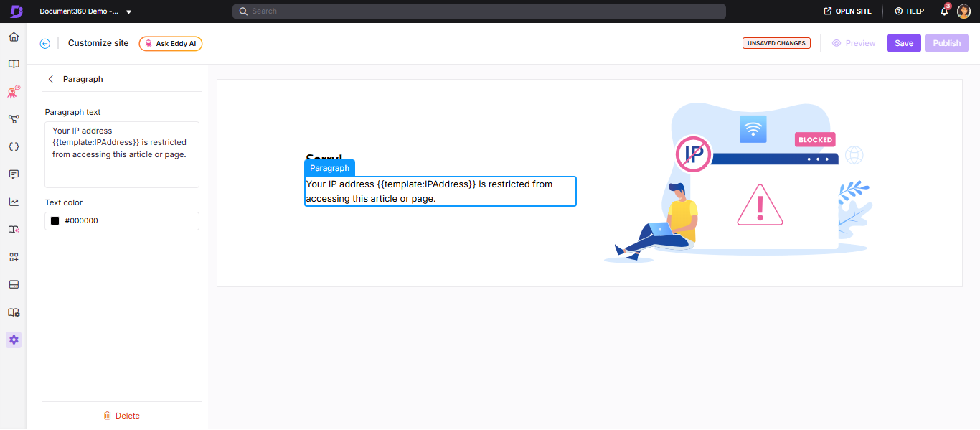Open the Drive storage sidebar icon
This screenshot has height=430, width=980.
coord(14,284)
